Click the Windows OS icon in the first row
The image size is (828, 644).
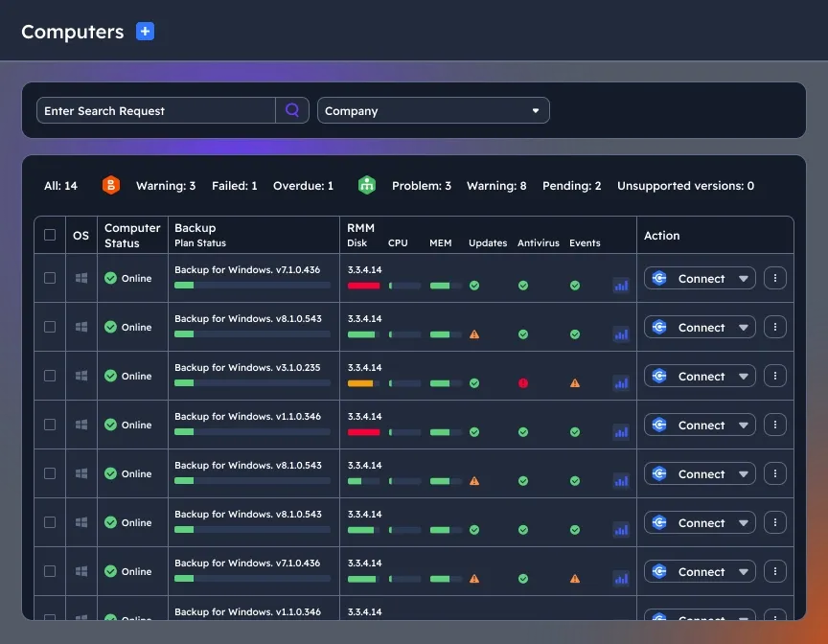(80, 278)
